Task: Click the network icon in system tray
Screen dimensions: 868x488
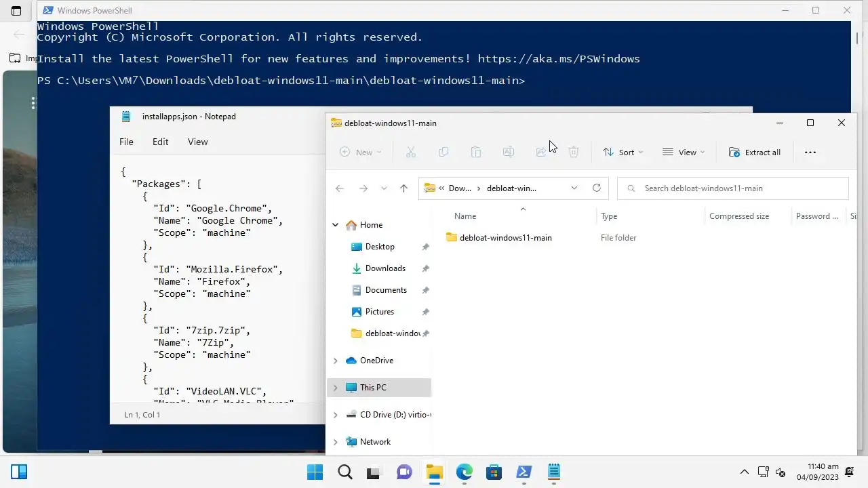Action: (763, 472)
